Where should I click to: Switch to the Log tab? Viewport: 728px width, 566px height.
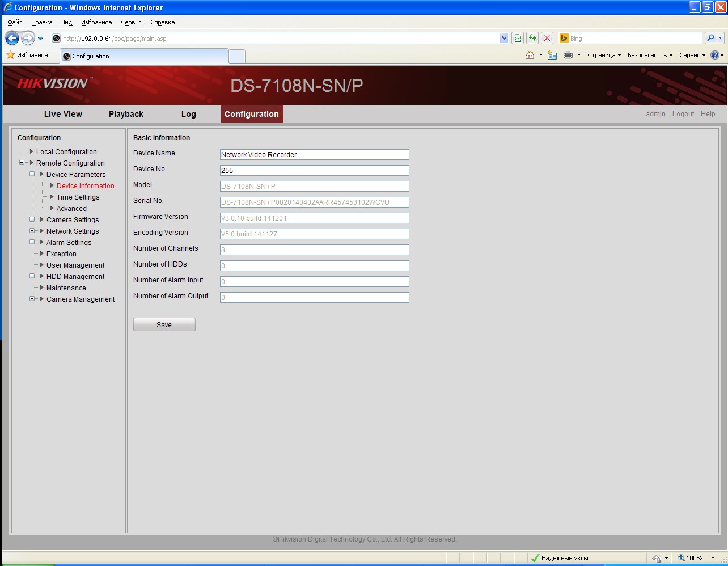pos(188,114)
